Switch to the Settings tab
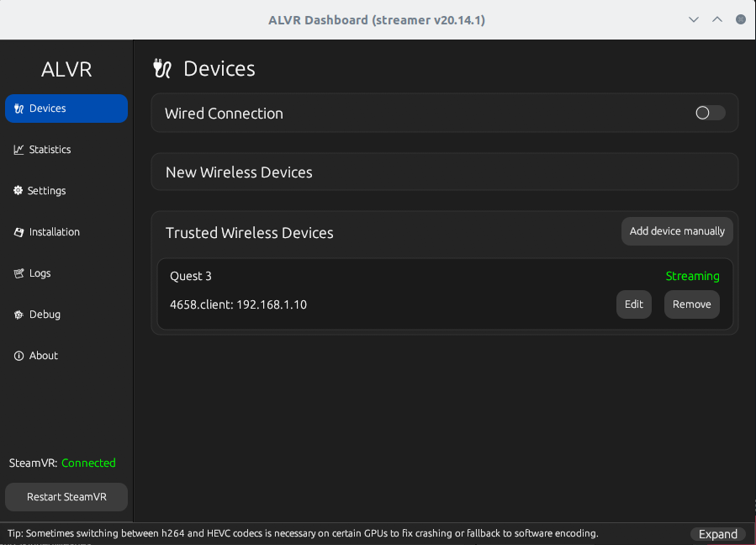The height and width of the screenshot is (545, 756). pyautogui.click(x=46, y=191)
